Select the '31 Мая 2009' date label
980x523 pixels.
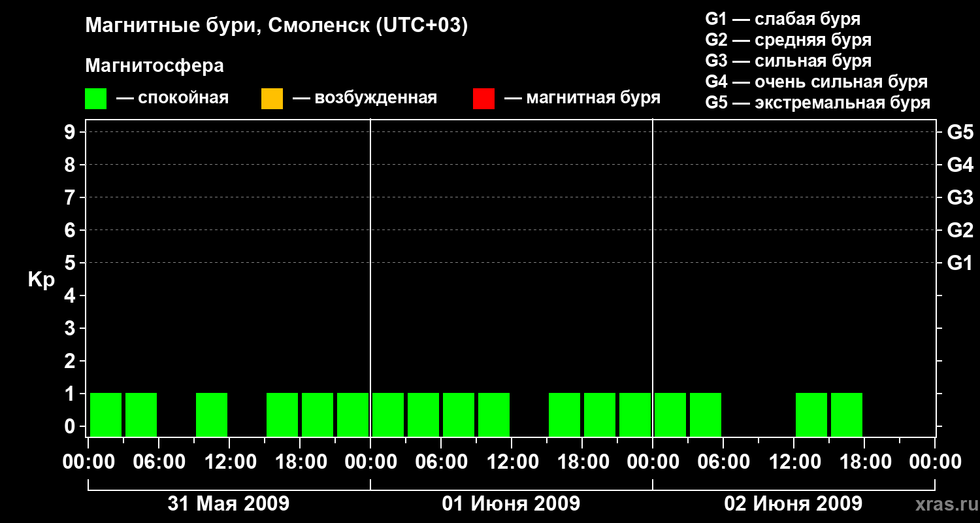point(229,504)
